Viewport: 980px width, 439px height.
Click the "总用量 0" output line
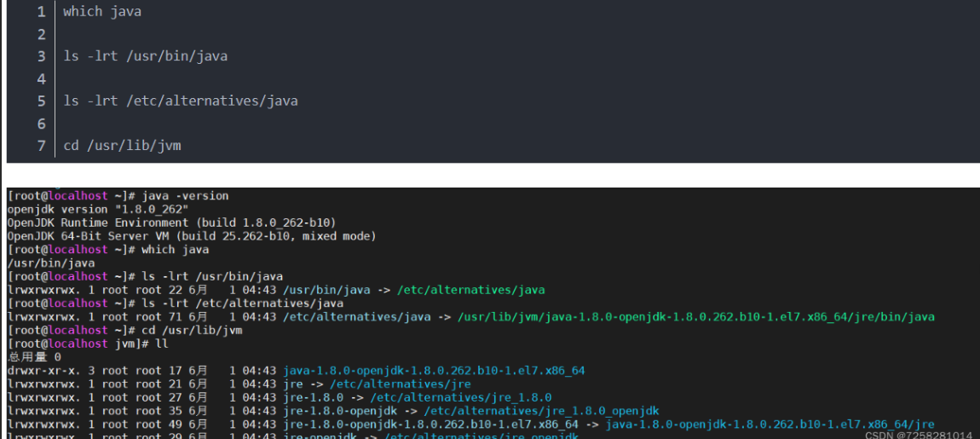[34, 357]
